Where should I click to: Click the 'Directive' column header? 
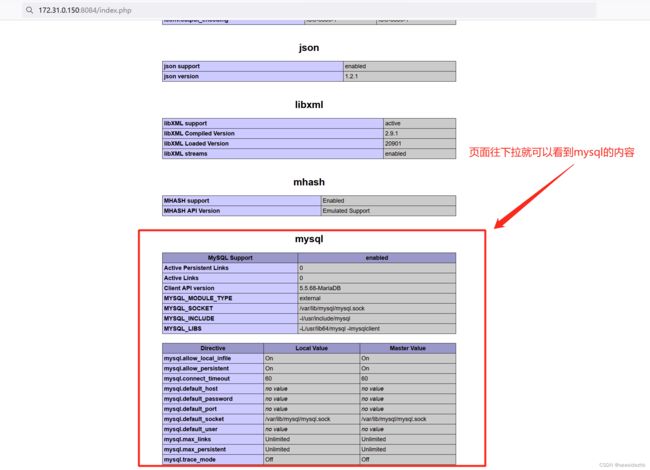tap(213, 348)
